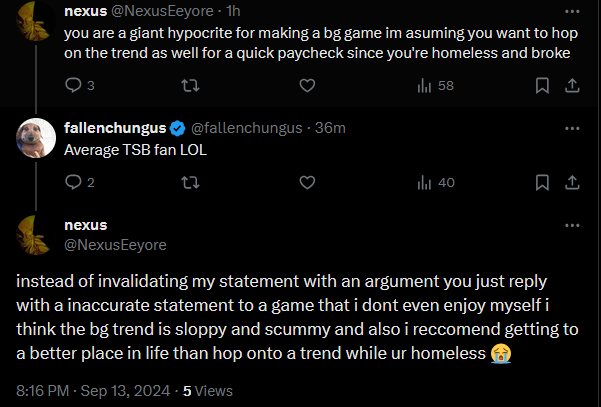Open more options on first nexus tweet

tap(571, 11)
